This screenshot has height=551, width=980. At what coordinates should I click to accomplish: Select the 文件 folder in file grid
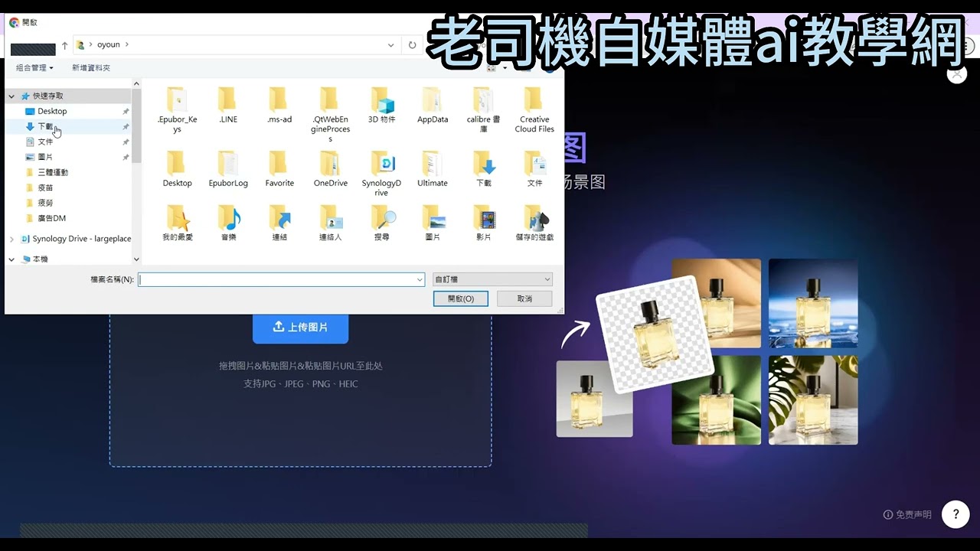534,169
